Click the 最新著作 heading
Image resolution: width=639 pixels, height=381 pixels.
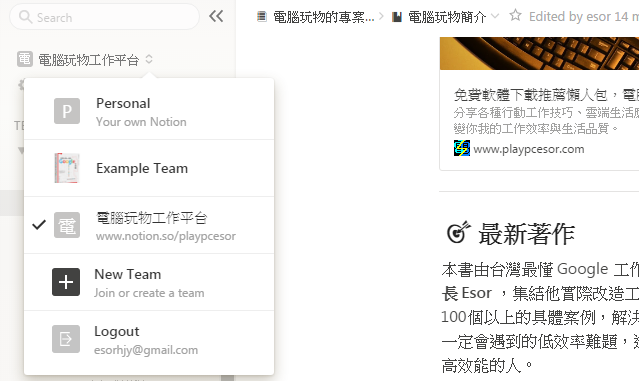click(527, 234)
